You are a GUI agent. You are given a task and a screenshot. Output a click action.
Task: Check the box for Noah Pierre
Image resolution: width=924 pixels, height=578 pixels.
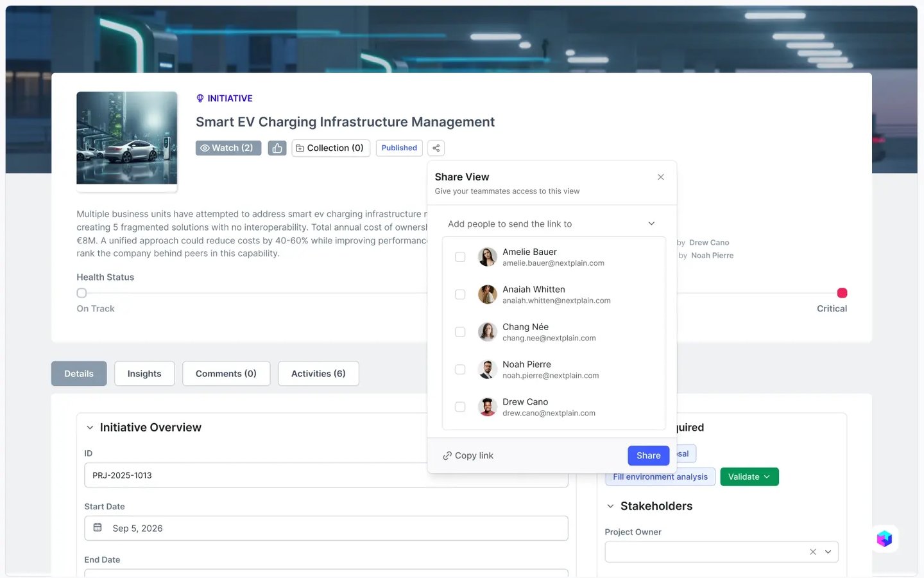pos(460,369)
